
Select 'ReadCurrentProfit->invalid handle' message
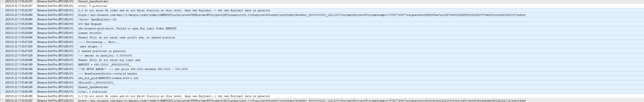[110, 74]
